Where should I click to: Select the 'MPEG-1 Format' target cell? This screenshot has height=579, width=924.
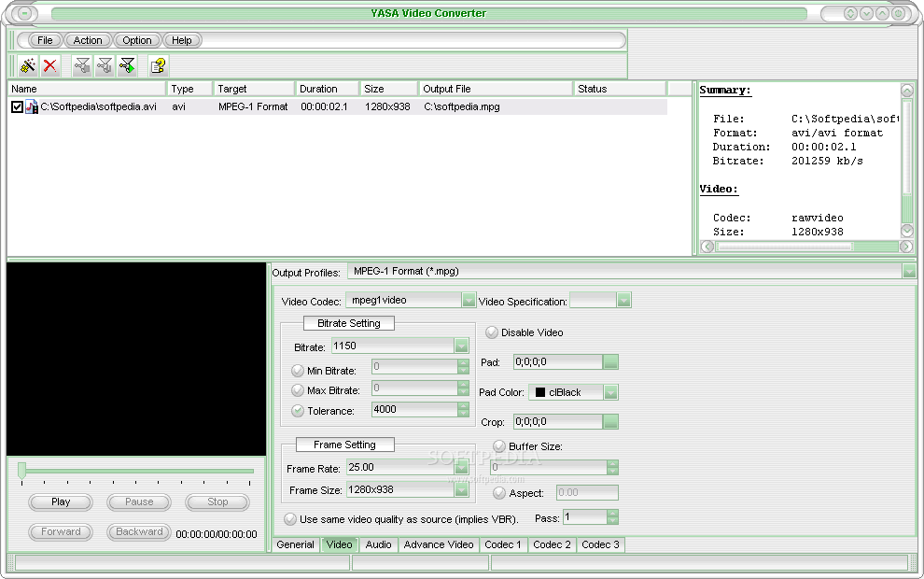pyautogui.click(x=253, y=106)
